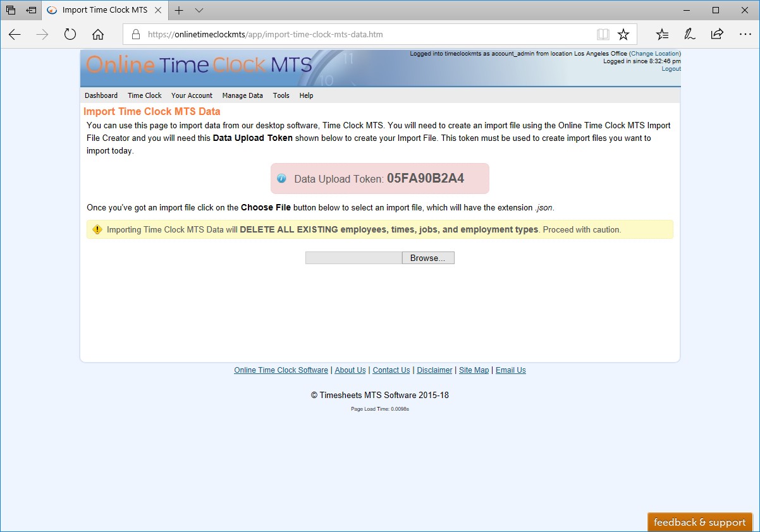Screen dimensions: 760x532
Task: Toggle reading view in address bar
Action: coord(603,34)
